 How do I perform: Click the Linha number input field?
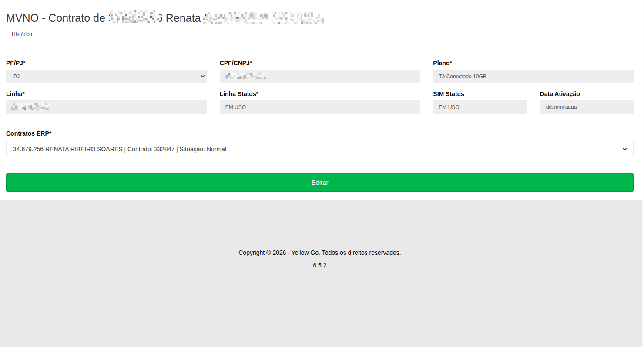click(x=106, y=107)
